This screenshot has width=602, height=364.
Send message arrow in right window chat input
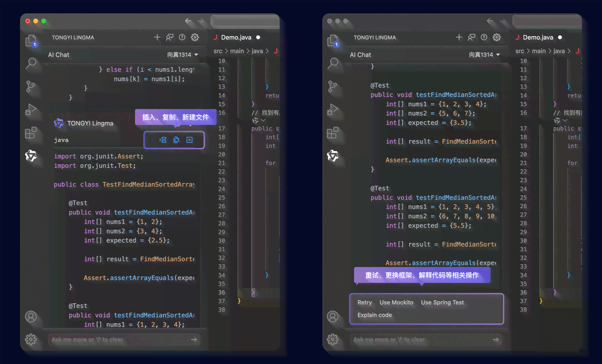coord(495,340)
